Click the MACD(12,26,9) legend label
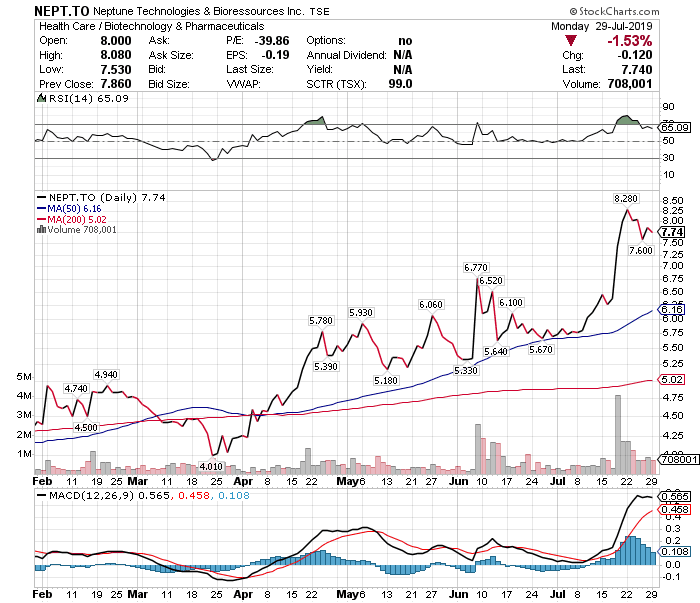This screenshot has width=700, height=603. 92,495
